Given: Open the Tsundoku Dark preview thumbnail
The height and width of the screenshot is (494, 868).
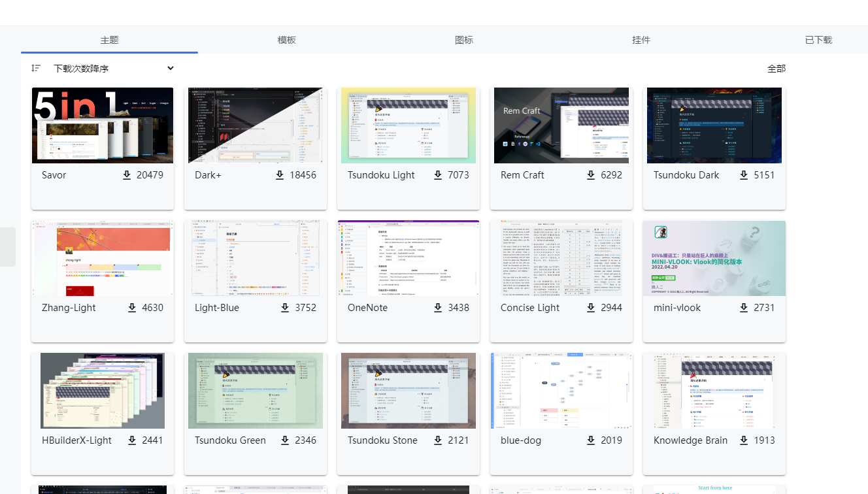Looking at the screenshot, I should [x=714, y=125].
